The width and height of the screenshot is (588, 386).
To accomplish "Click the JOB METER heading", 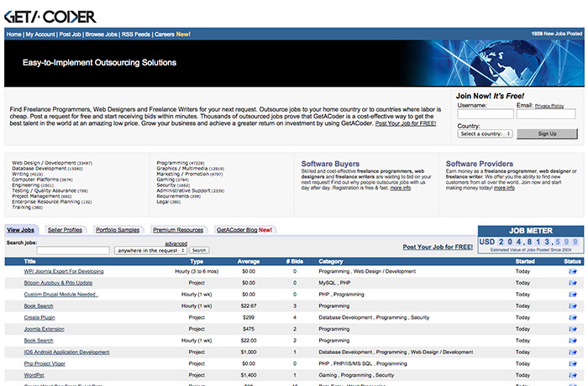I will click(531, 231).
